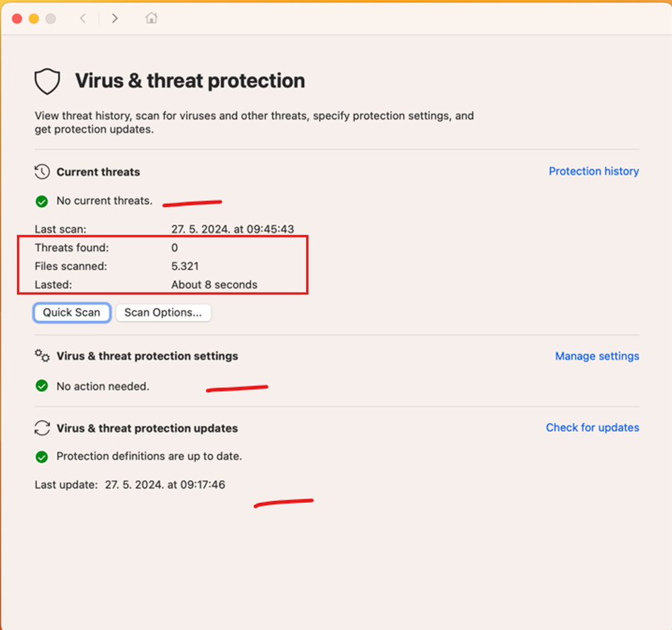672x630 pixels.
Task: Go forward using the right chevron
Action: point(115,19)
